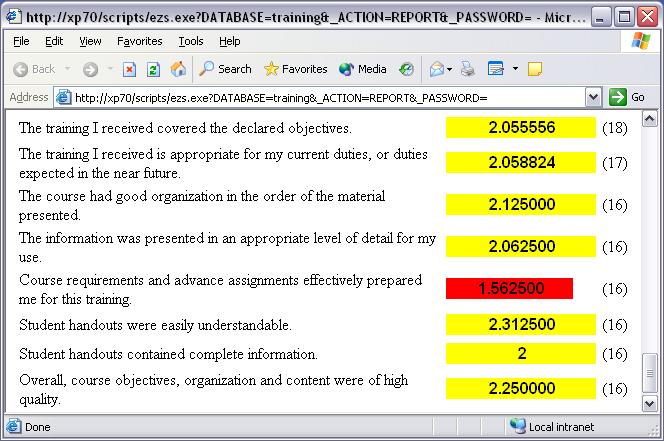The height and width of the screenshot is (441, 664).
Task: Click the Print icon
Action: click(x=468, y=69)
